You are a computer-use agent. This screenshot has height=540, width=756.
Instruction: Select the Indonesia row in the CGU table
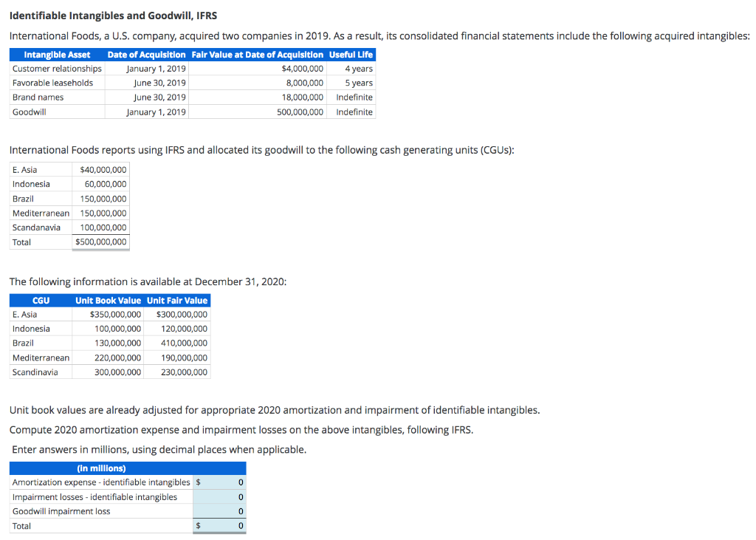[x=32, y=184]
